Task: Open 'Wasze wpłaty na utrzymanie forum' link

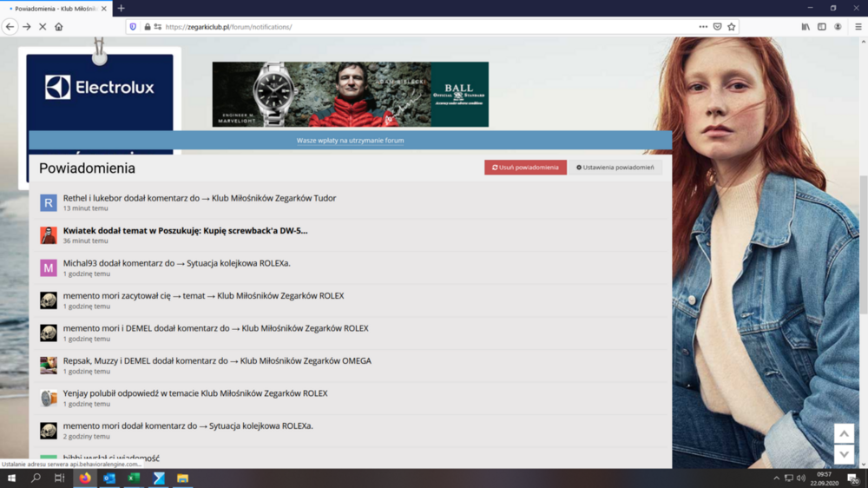Action: tap(350, 140)
